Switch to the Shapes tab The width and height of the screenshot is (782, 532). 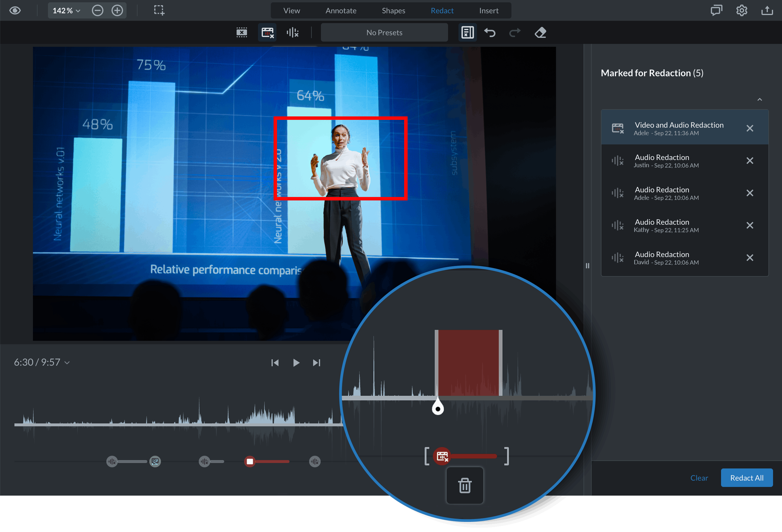[393, 10]
